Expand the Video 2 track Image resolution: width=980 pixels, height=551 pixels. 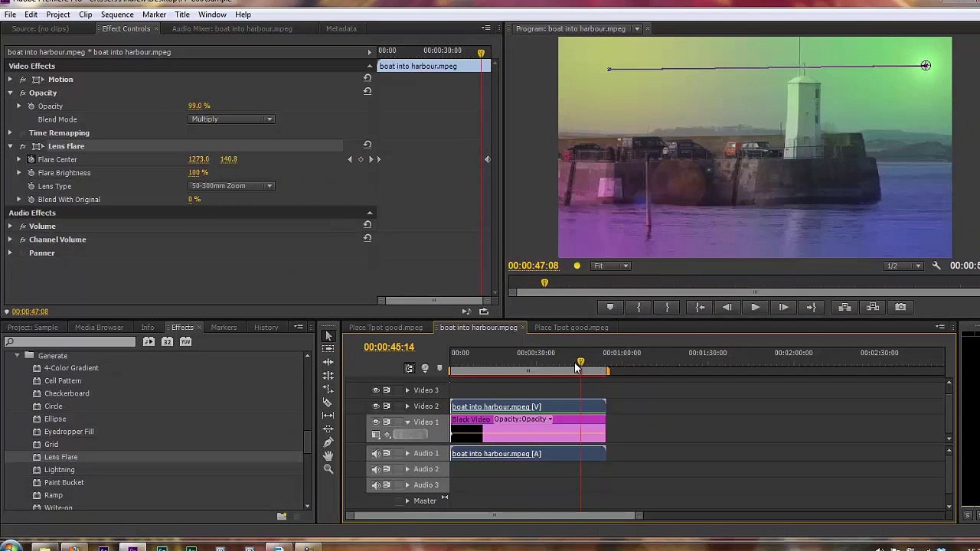point(407,406)
